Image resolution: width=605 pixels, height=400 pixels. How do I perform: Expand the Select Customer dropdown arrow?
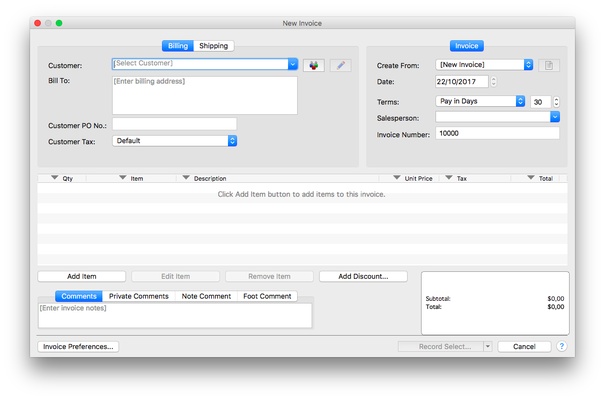coord(293,64)
